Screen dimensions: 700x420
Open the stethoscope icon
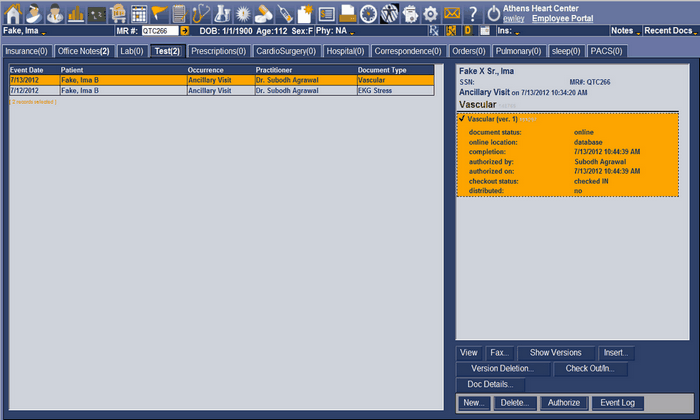coord(201,14)
